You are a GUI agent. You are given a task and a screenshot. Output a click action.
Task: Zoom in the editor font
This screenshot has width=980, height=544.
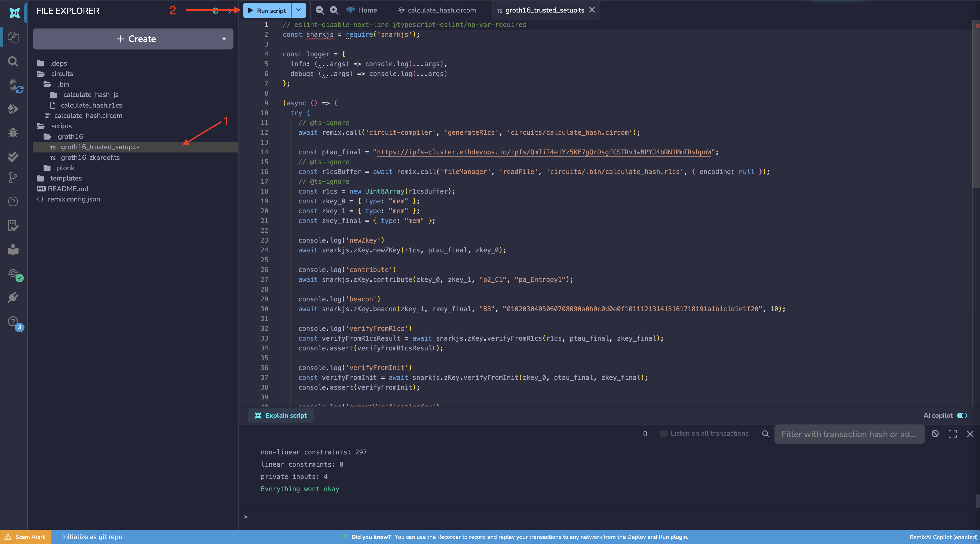click(x=334, y=10)
